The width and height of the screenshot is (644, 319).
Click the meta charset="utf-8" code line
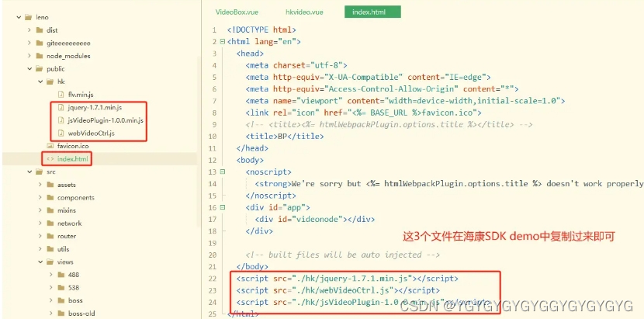click(296, 65)
